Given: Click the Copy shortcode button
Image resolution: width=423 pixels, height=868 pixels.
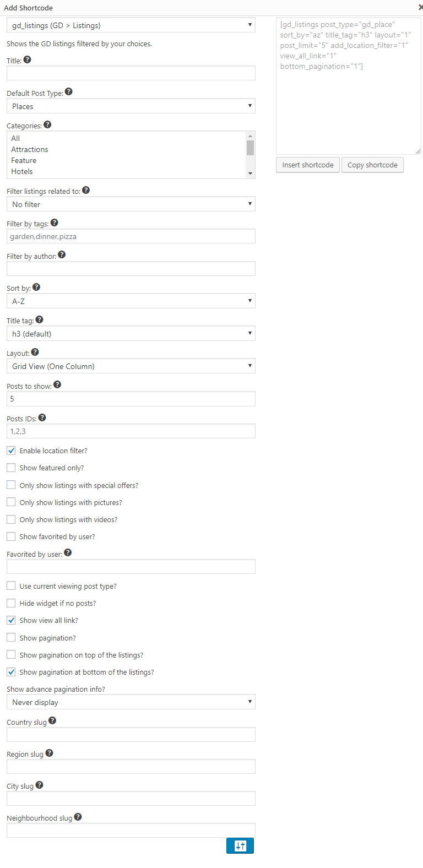Looking at the screenshot, I should click(372, 165).
